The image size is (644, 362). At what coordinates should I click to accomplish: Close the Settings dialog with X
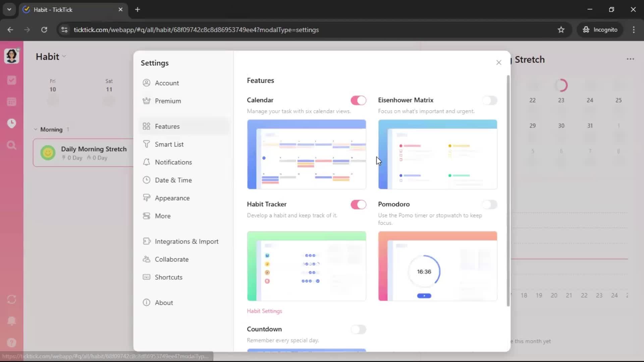(499, 63)
